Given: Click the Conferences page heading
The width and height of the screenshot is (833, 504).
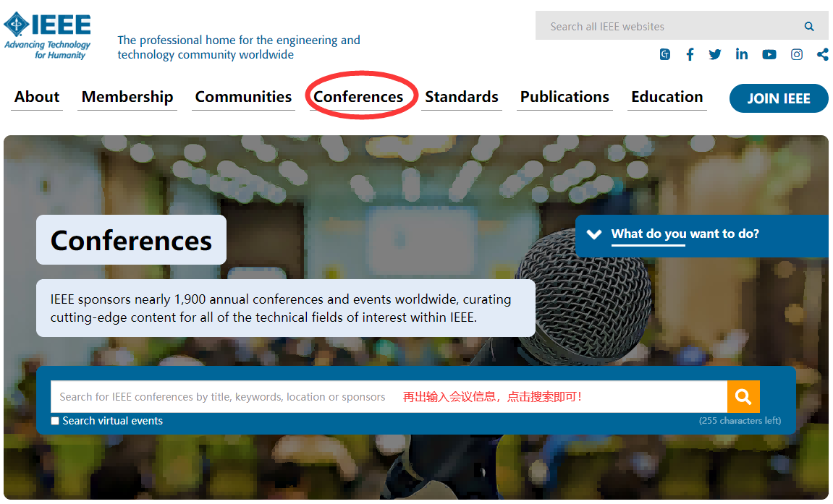Looking at the screenshot, I should (131, 240).
